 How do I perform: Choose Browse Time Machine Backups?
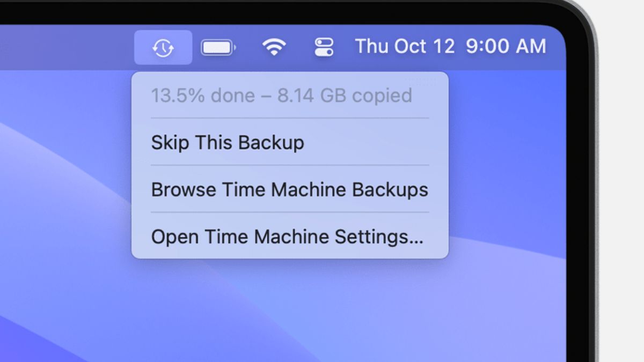point(289,190)
